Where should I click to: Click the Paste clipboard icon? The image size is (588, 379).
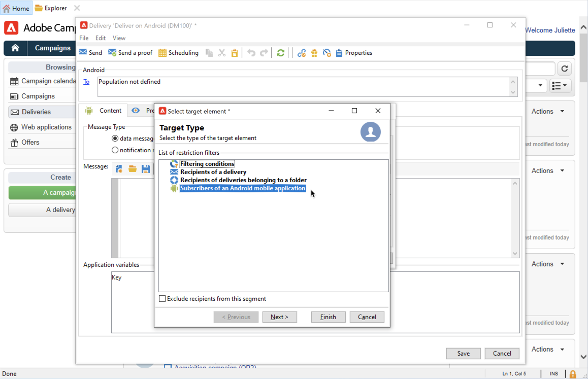235,53
